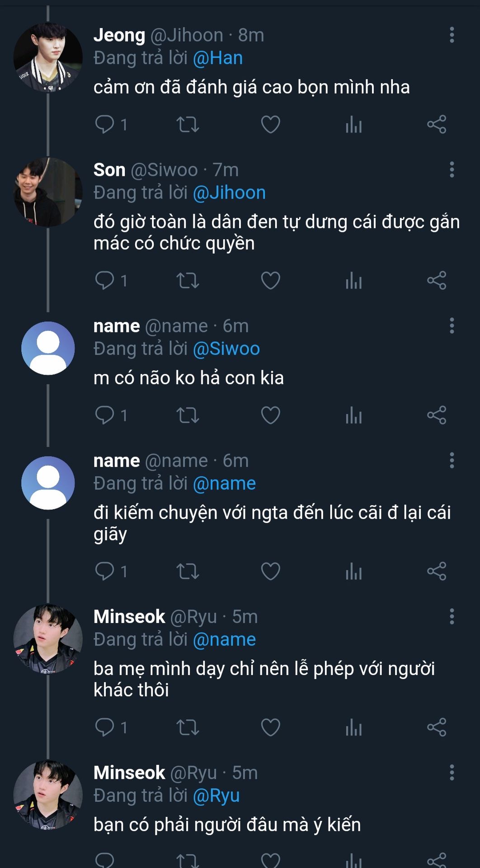
Task: Share Jeong's thank-you tweet
Action: tap(437, 124)
